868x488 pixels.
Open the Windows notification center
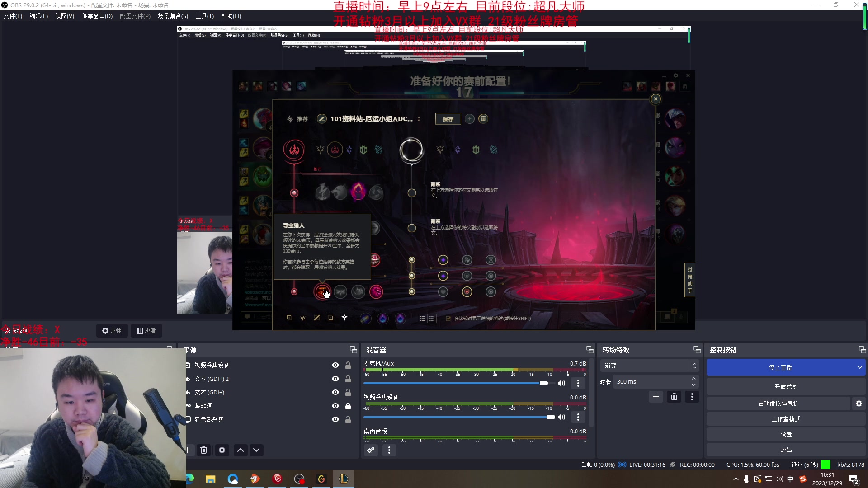click(x=854, y=479)
